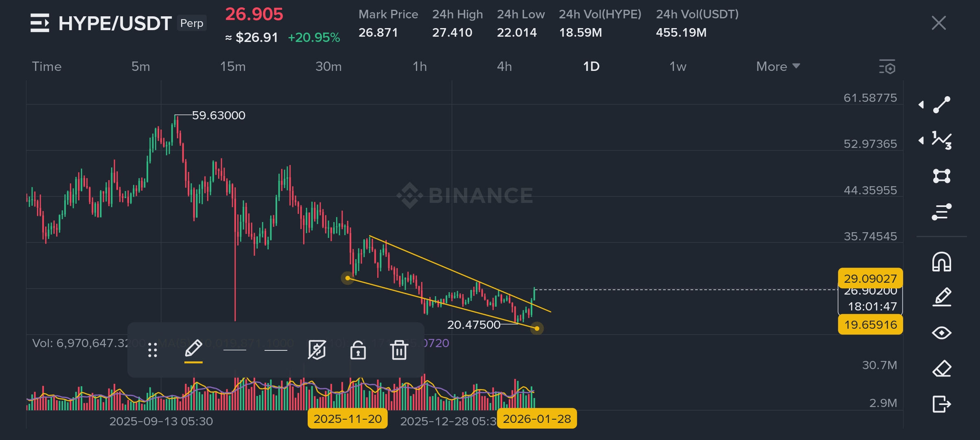Toggle lock on the selected drawing
This screenshot has height=440, width=980.
coord(358,350)
